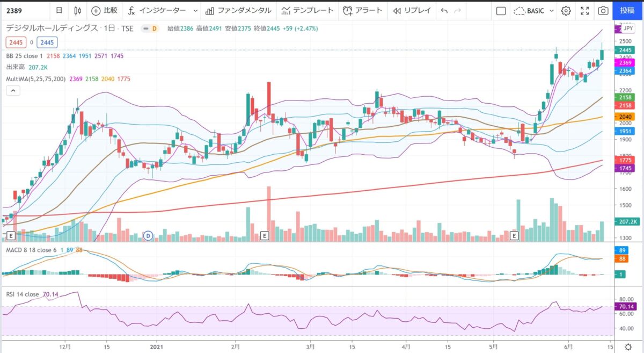
Task: Click the 207.2K volume axis label
Action: click(627, 221)
